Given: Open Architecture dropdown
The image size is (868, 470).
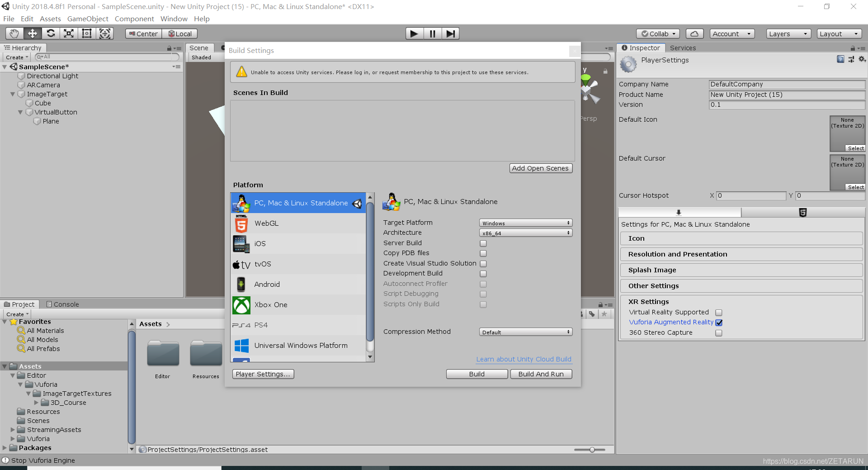Looking at the screenshot, I should pyautogui.click(x=526, y=233).
